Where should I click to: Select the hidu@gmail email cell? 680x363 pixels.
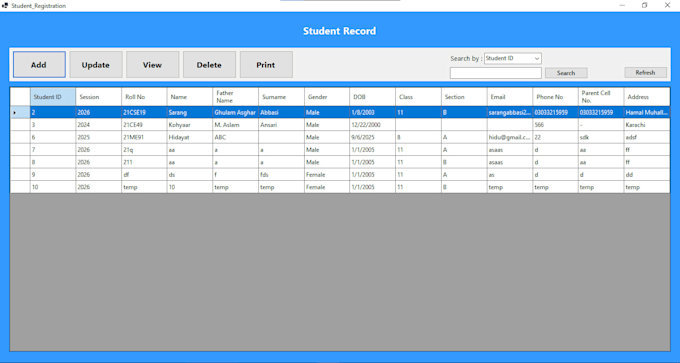pos(510,137)
